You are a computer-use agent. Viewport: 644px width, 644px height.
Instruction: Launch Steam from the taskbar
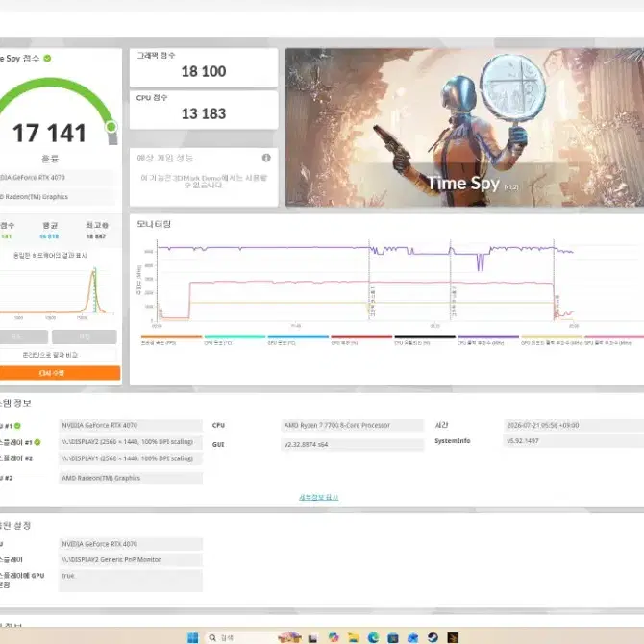(433, 637)
